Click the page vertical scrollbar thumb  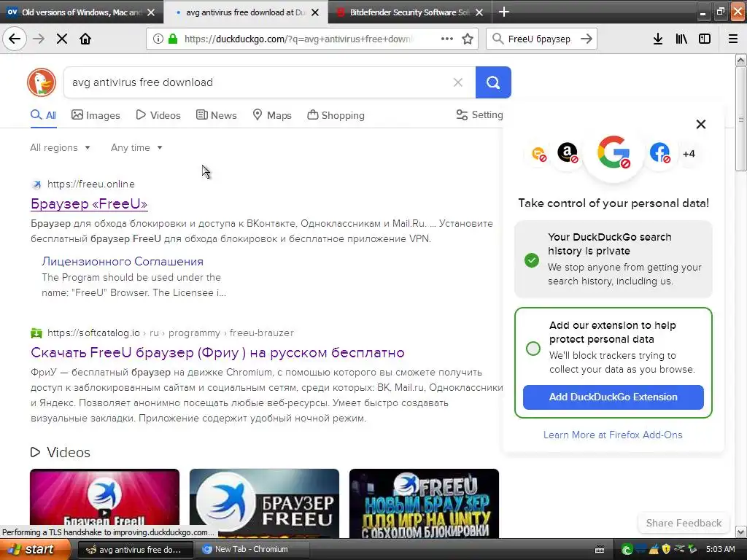(x=740, y=119)
